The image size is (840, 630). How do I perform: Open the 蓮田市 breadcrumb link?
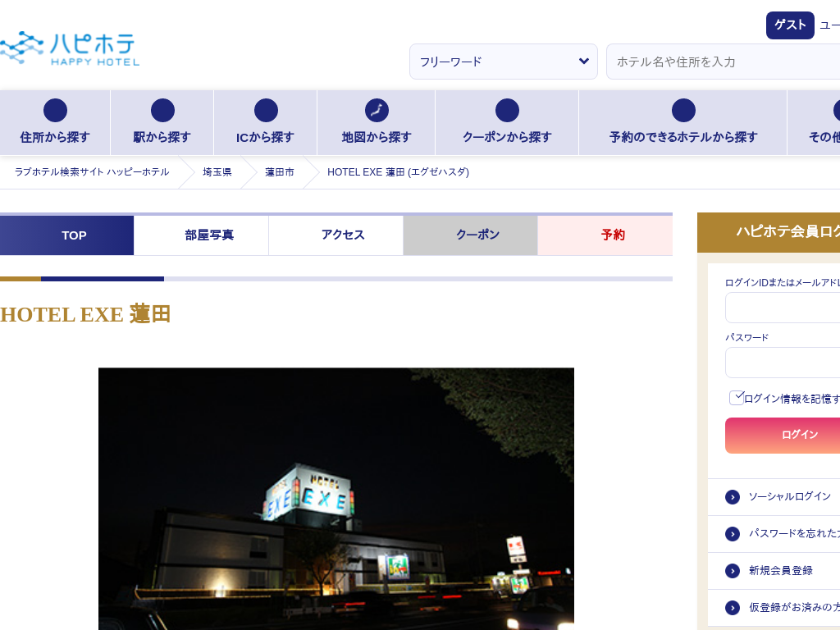(280, 172)
